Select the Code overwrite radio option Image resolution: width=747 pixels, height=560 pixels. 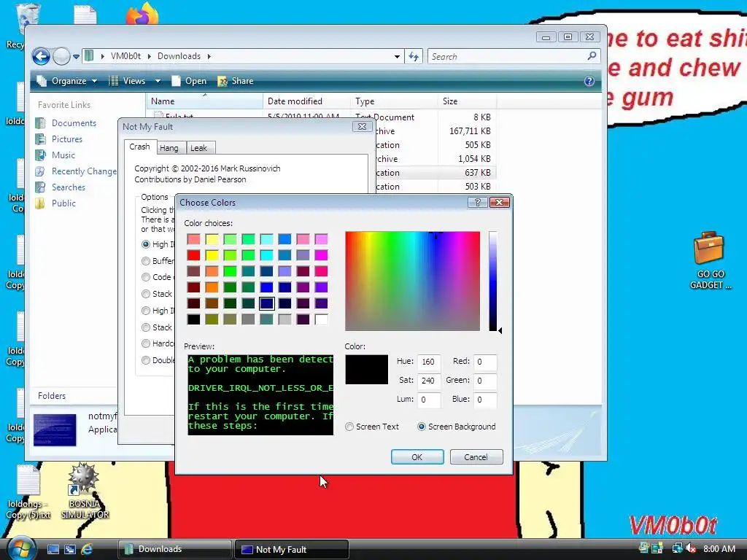(x=146, y=277)
